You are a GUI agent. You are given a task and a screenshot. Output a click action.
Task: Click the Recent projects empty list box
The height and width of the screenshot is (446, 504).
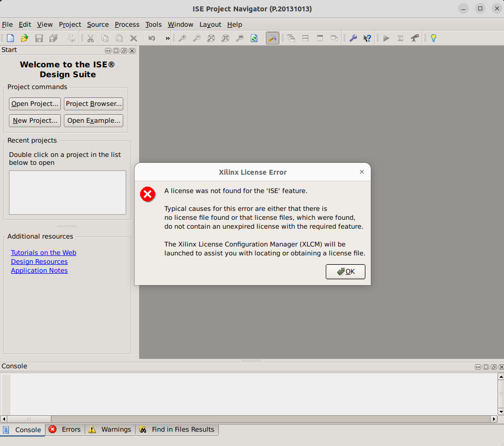point(67,193)
